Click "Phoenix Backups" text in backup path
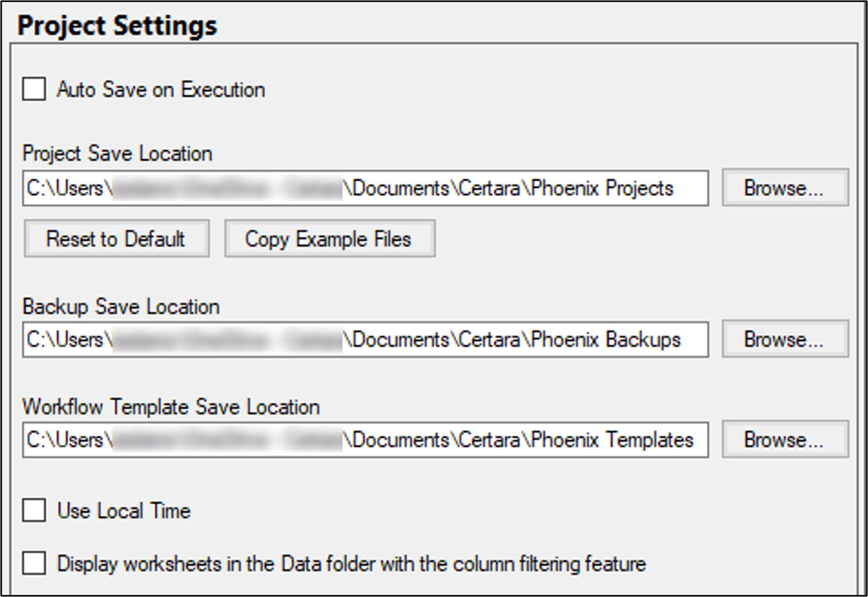The width and height of the screenshot is (868, 597). tap(606, 340)
